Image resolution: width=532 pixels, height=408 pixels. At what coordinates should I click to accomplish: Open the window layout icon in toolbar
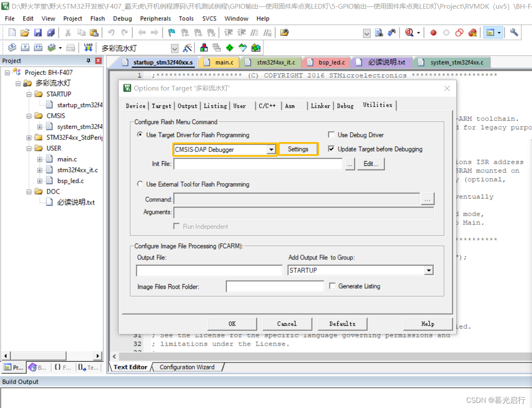point(490,32)
